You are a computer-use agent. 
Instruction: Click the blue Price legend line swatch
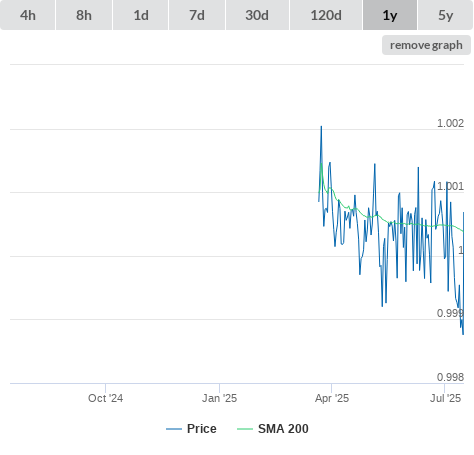click(x=174, y=429)
